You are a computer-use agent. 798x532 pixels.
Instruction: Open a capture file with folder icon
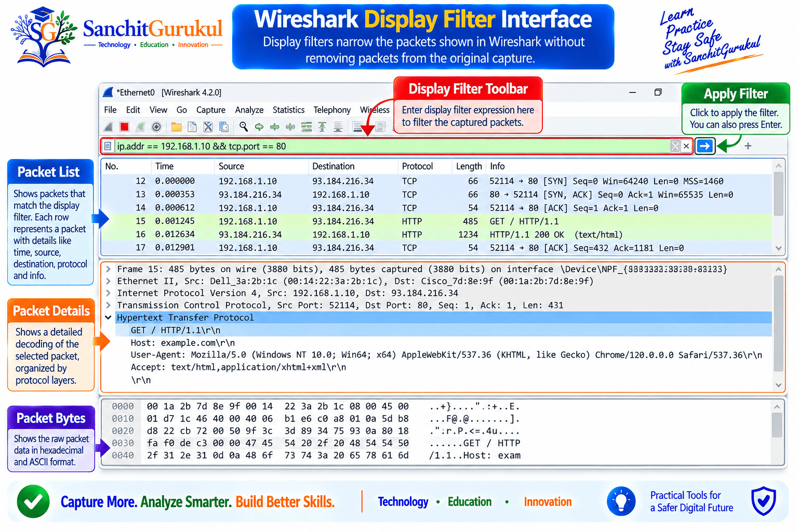177,127
